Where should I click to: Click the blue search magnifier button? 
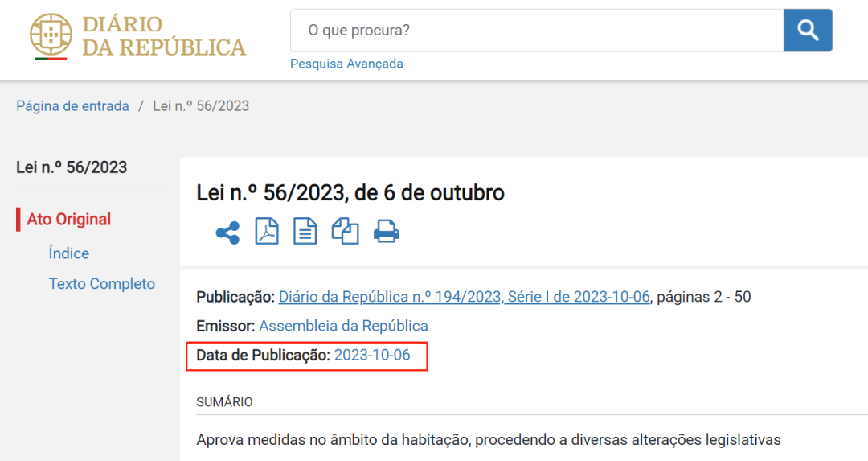(x=808, y=31)
